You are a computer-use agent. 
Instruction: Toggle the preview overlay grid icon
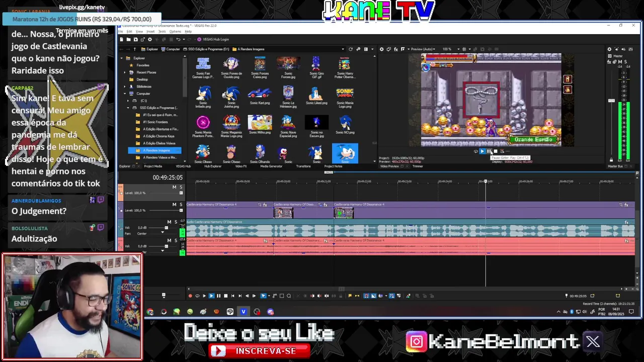click(x=464, y=49)
